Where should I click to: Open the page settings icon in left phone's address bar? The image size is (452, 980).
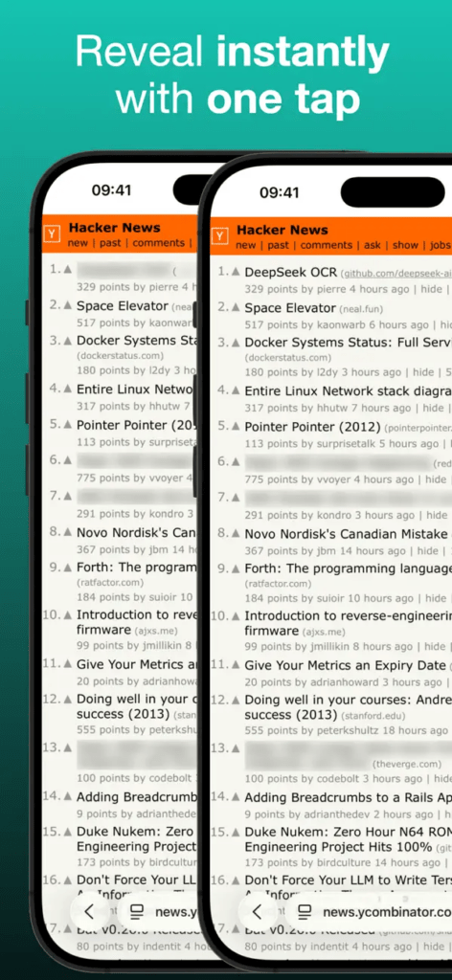pos(136,911)
